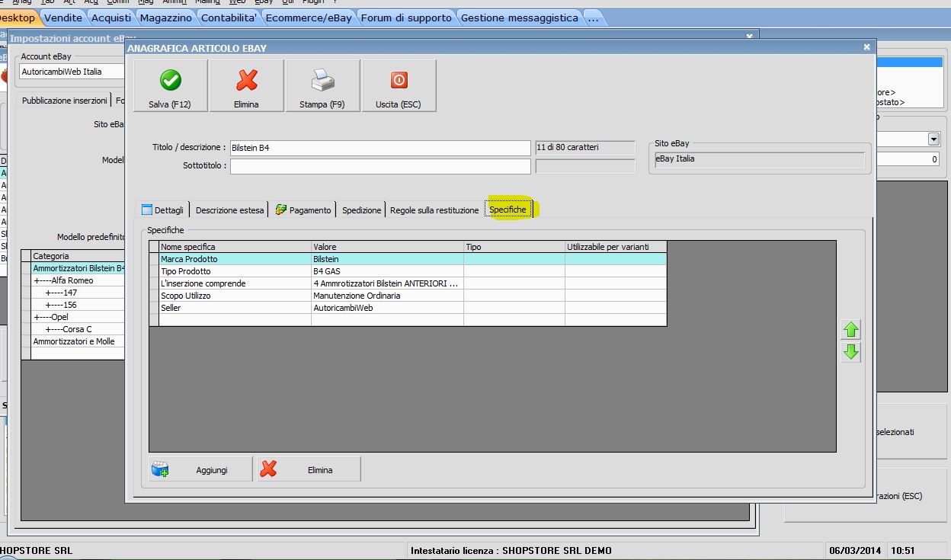Open Pubblicazione inserzioni tab in background window
Image resolution: width=951 pixels, height=560 pixels.
click(64, 101)
